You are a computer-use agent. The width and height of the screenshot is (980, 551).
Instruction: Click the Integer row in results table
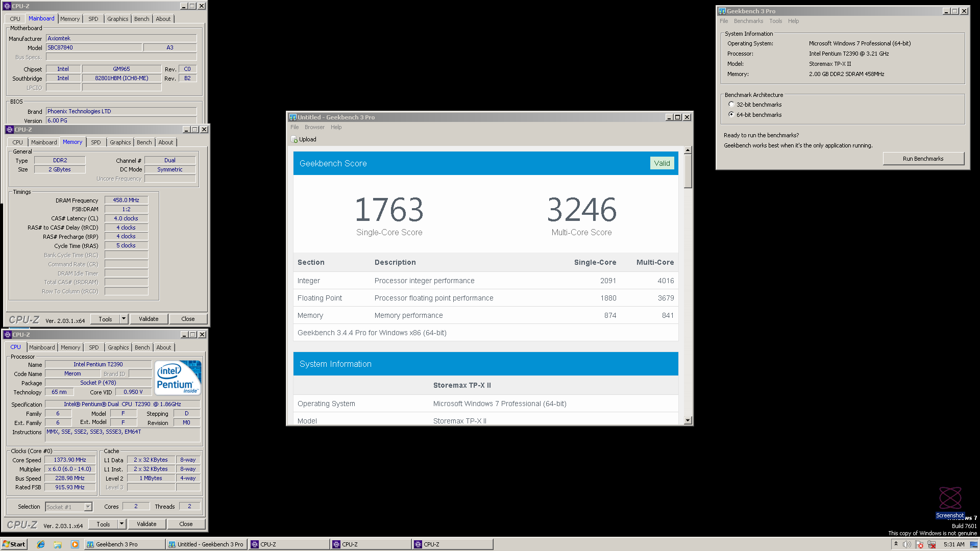(485, 281)
